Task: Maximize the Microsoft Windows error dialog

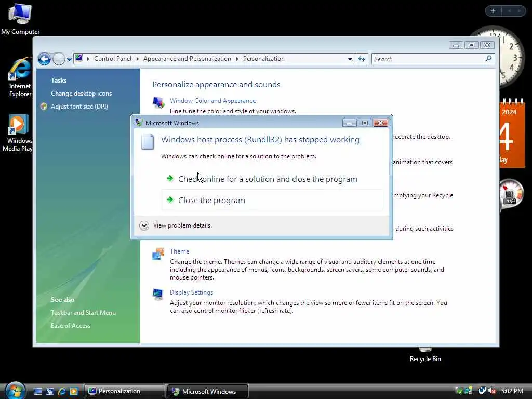Action: 365,123
